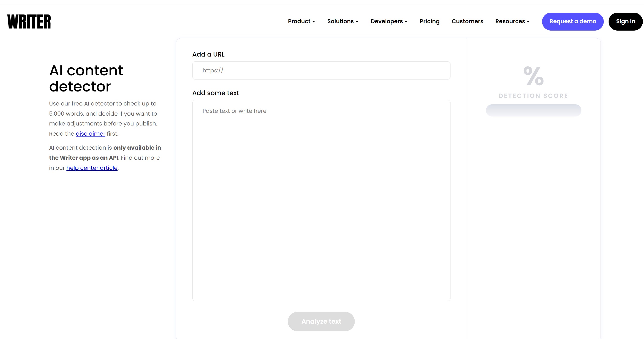Click the AI content detector heading

tap(86, 78)
